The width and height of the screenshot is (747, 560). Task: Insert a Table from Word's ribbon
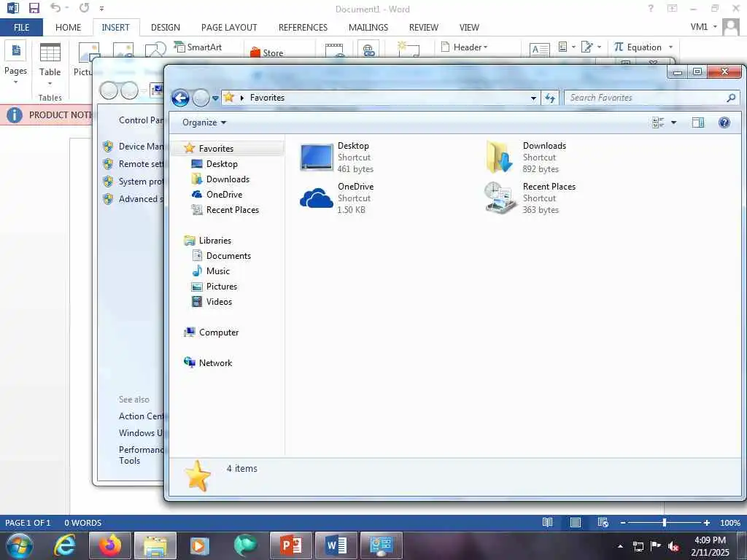point(50,63)
